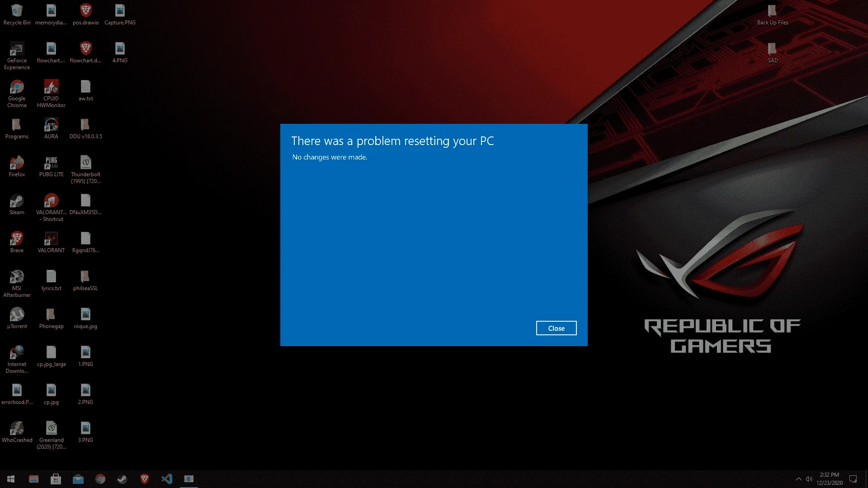Select the 4.PNG image file

click(120, 53)
